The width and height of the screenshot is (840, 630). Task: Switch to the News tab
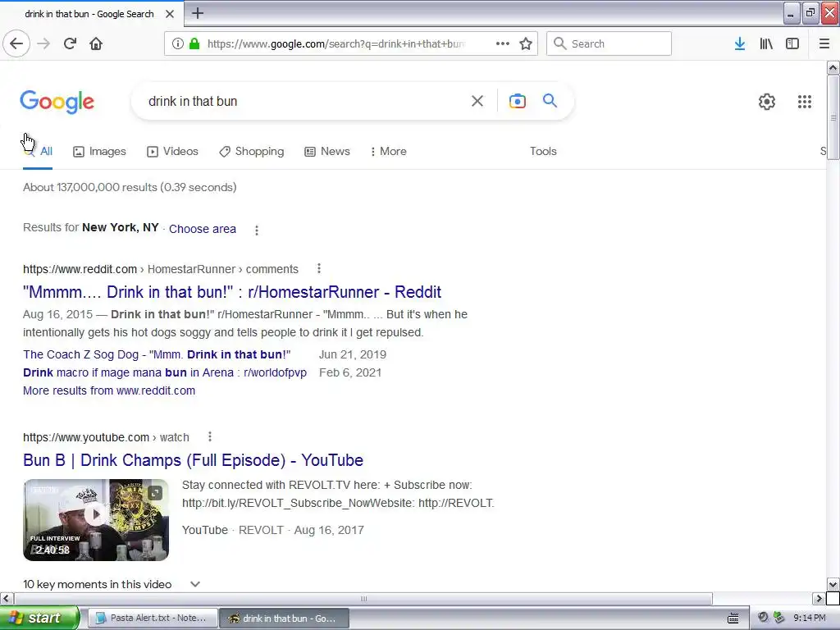326,152
